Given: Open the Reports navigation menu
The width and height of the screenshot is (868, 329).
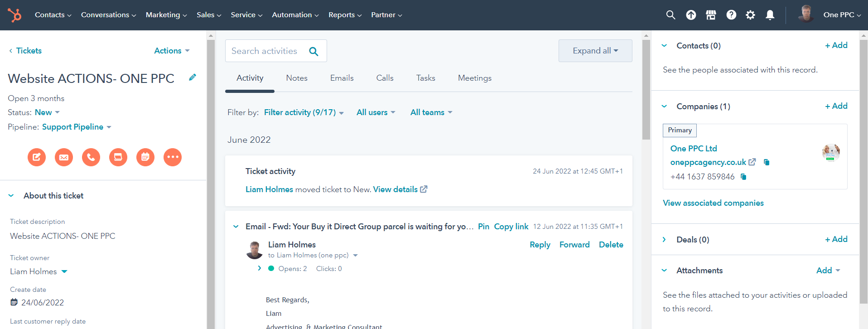Looking at the screenshot, I should 345,15.
